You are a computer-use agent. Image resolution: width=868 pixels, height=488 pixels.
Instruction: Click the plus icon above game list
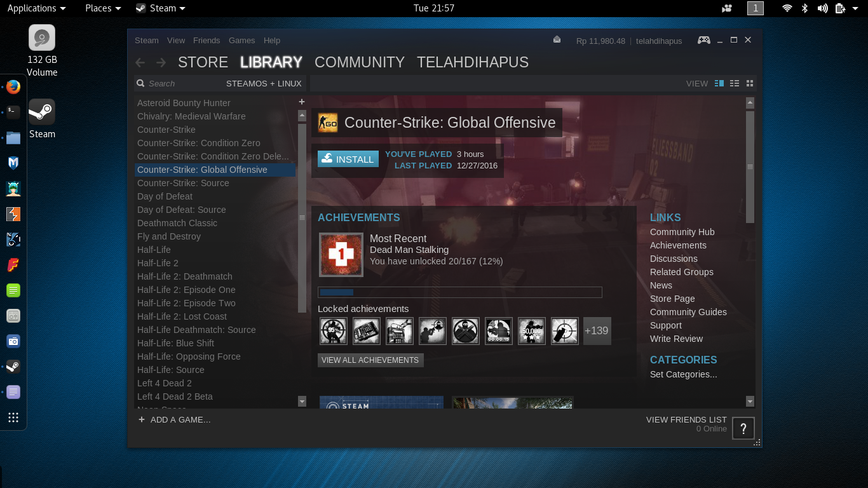(302, 102)
